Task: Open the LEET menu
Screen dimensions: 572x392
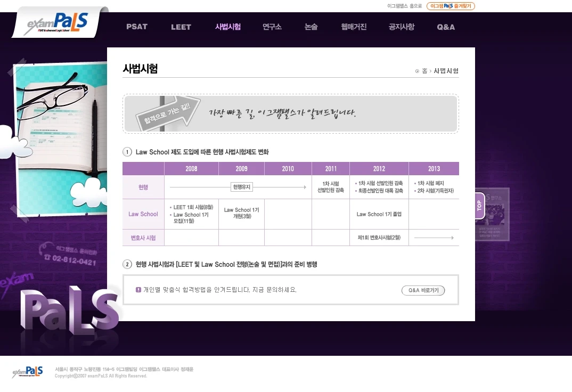Action: pos(181,26)
